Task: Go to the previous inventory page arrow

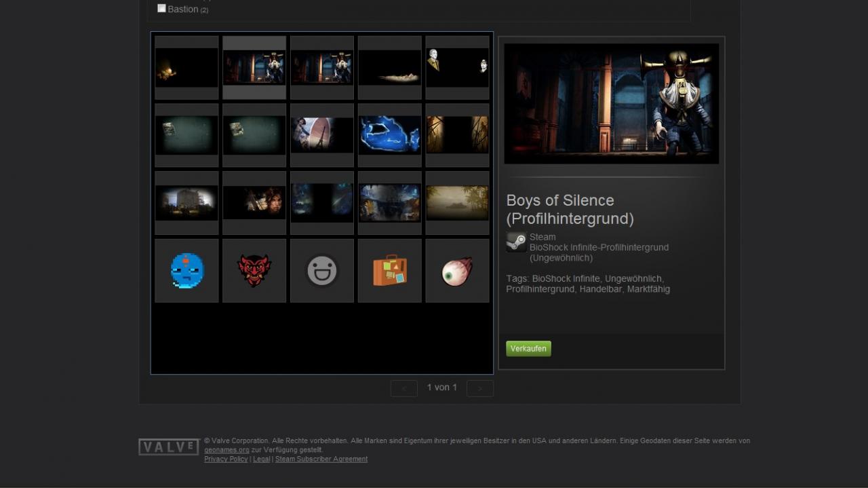Action: pos(404,388)
